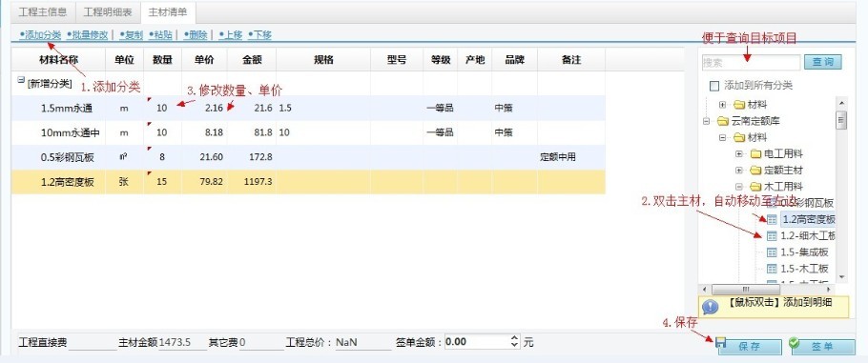The width and height of the screenshot is (868, 363).
Task: Collapse the 木工用料 tree node
Action: coord(738,187)
